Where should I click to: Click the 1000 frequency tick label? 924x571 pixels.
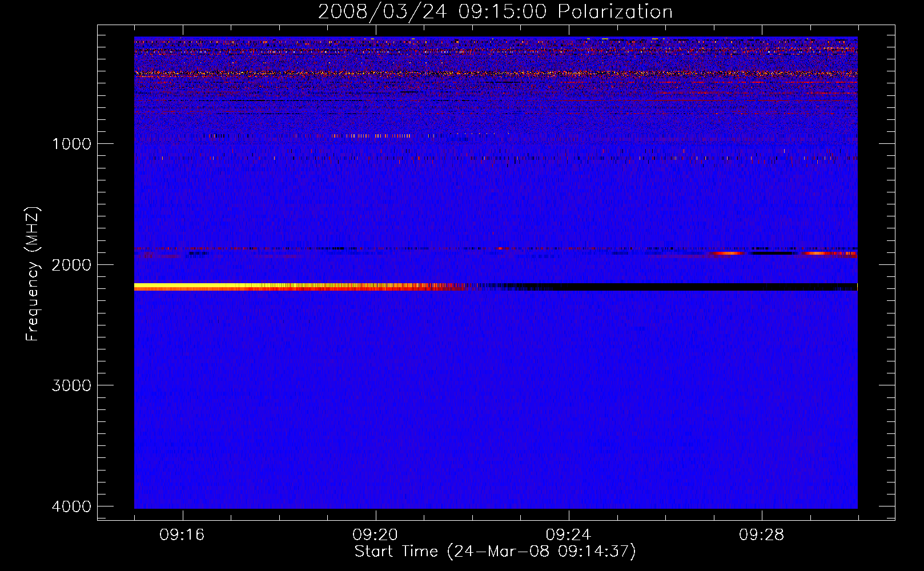click(x=71, y=144)
